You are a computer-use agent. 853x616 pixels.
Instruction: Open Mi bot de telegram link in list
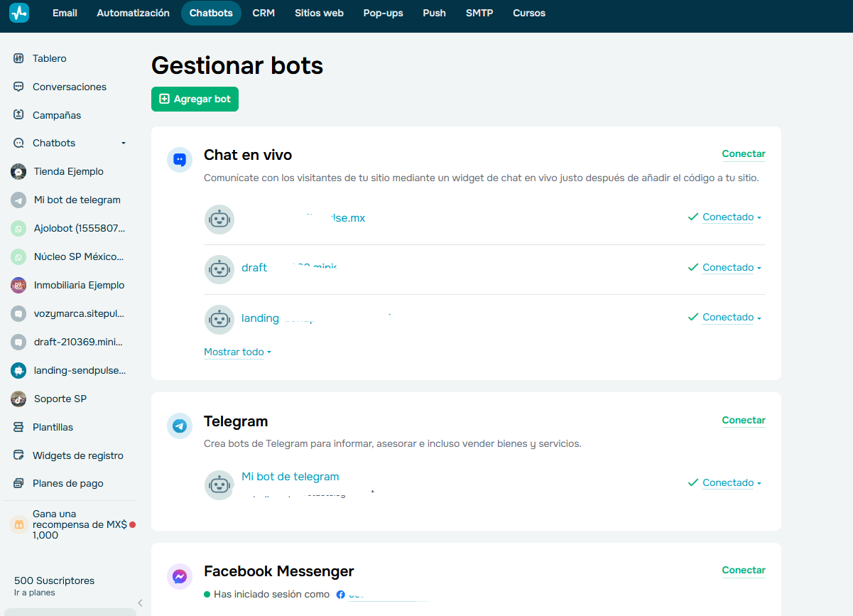(290, 477)
